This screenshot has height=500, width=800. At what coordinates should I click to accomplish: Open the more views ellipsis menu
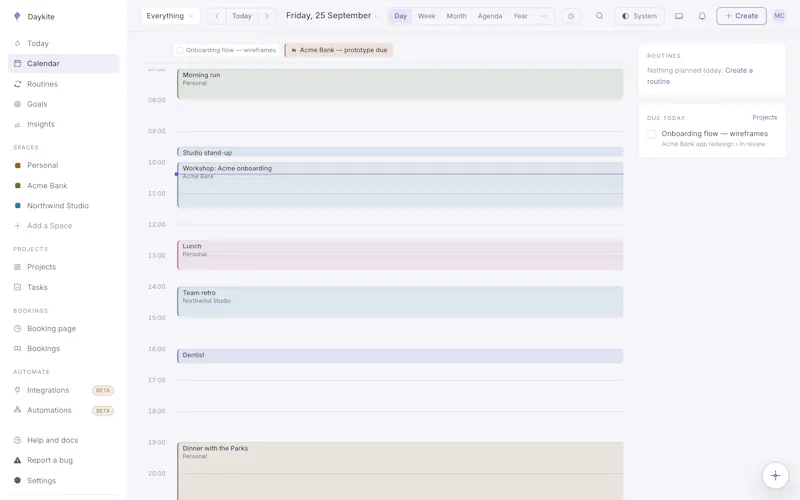coord(544,16)
